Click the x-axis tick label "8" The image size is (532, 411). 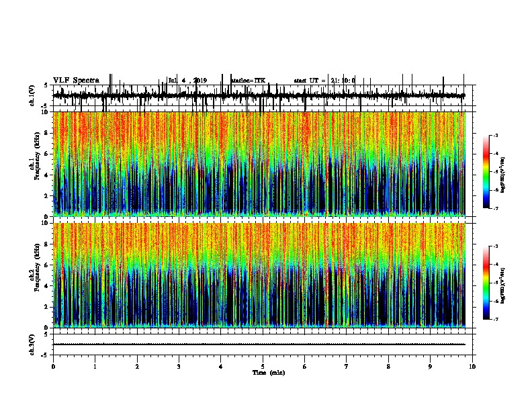(388, 367)
